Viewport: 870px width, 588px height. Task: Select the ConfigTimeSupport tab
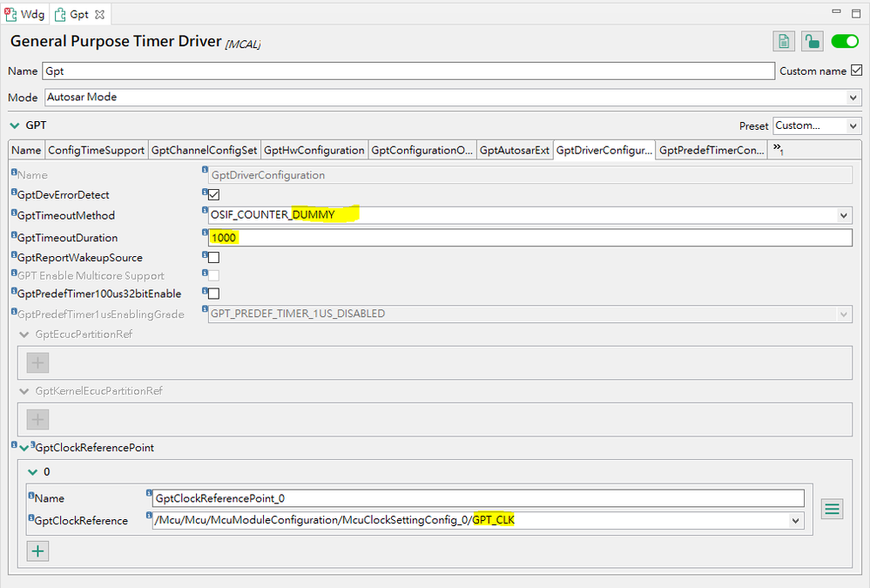(96, 151)
